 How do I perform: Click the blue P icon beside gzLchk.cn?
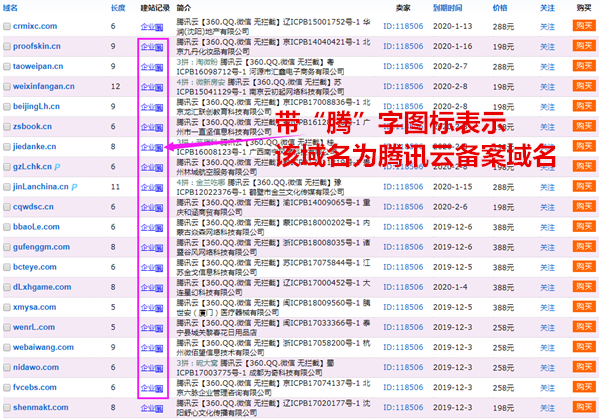[x=57, y=167]
